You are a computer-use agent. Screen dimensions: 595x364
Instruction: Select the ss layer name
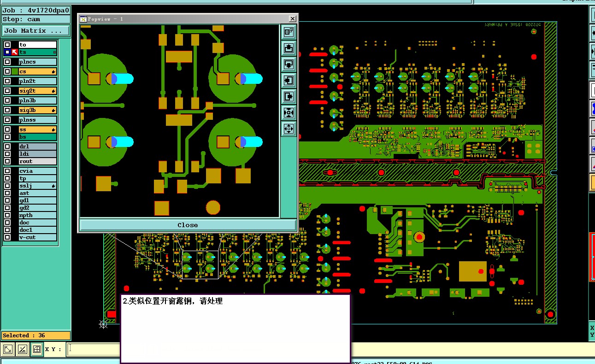[x=37, y=130]
